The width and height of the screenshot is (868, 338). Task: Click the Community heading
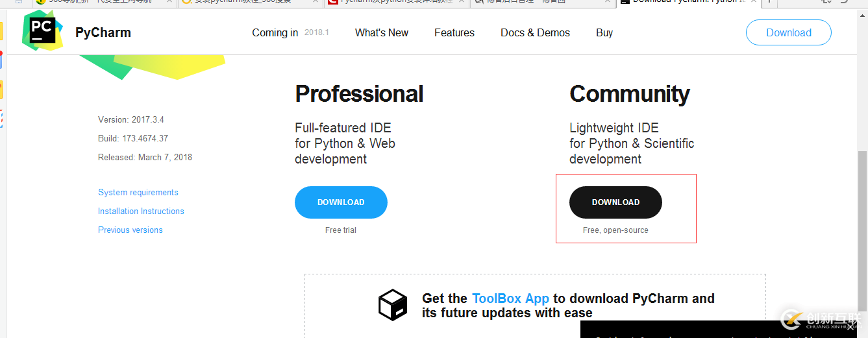coord(630,94)
